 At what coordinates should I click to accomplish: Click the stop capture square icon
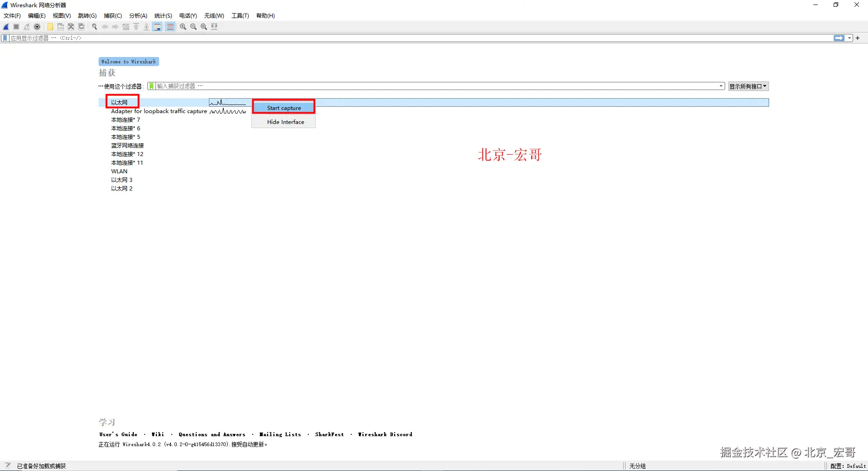point(16,27)
